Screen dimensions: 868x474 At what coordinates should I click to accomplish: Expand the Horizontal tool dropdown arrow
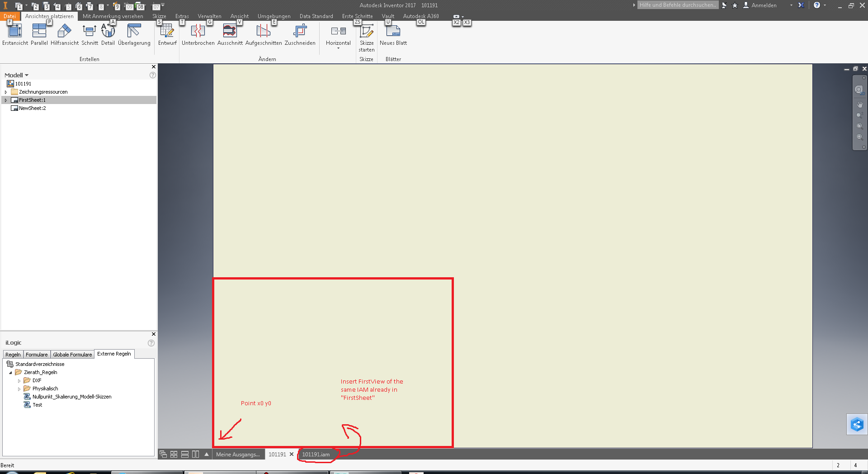coord(338,47)
